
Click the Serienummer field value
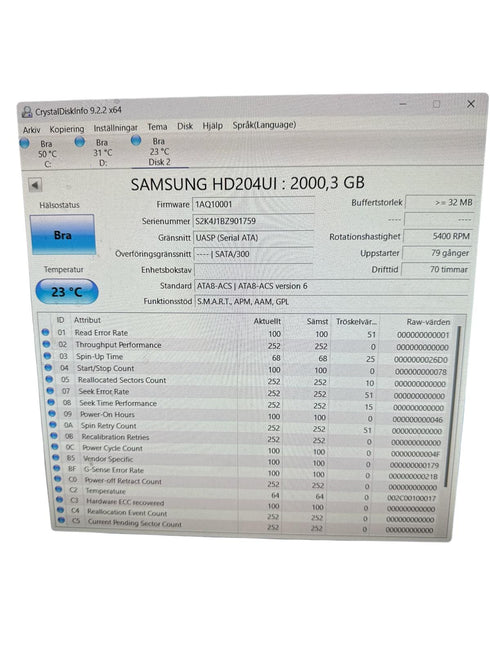(x=253, y=221)
